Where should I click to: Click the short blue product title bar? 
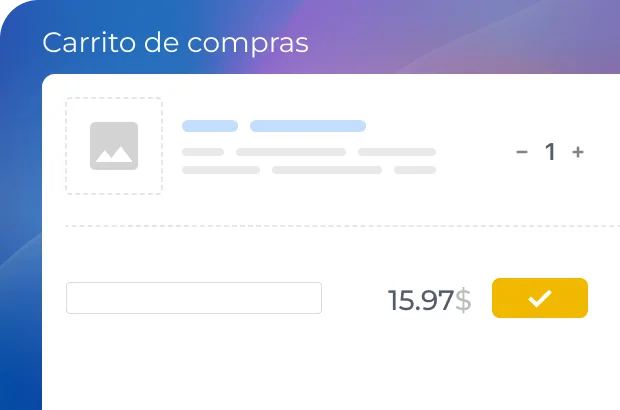(x=210, y=126)
